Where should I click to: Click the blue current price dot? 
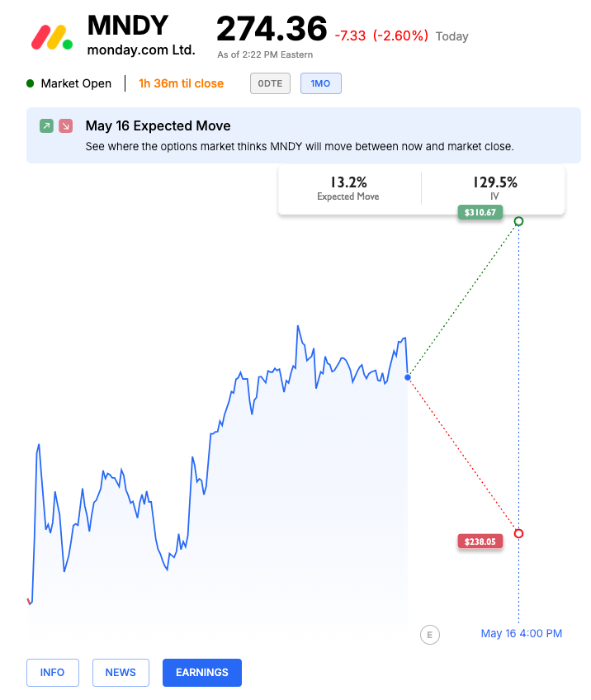point(408,377)
